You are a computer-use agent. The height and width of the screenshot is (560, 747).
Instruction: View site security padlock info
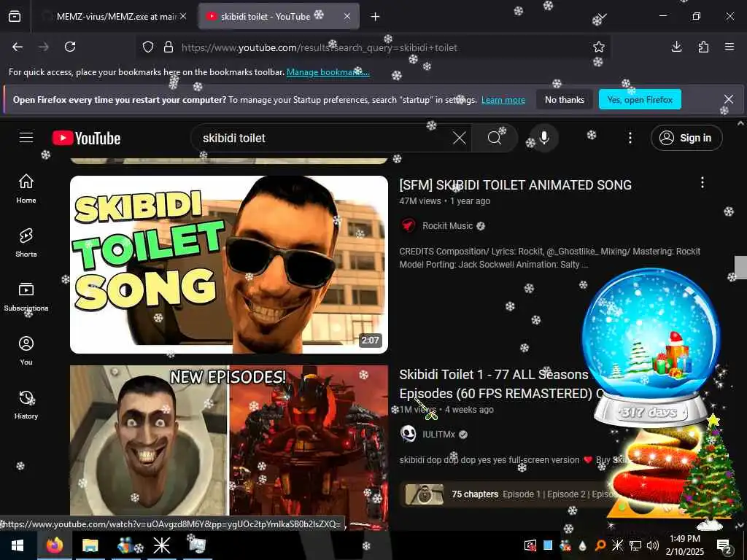tap(169, 47)
